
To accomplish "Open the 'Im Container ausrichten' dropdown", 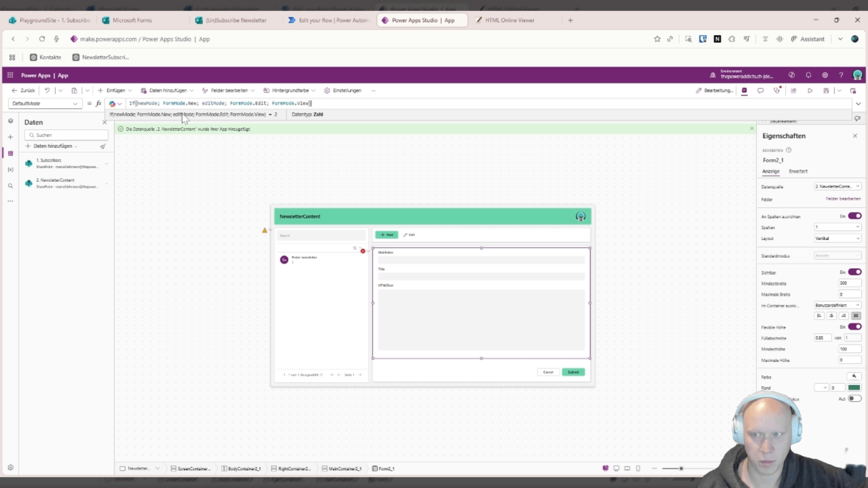I will [838, 305].
